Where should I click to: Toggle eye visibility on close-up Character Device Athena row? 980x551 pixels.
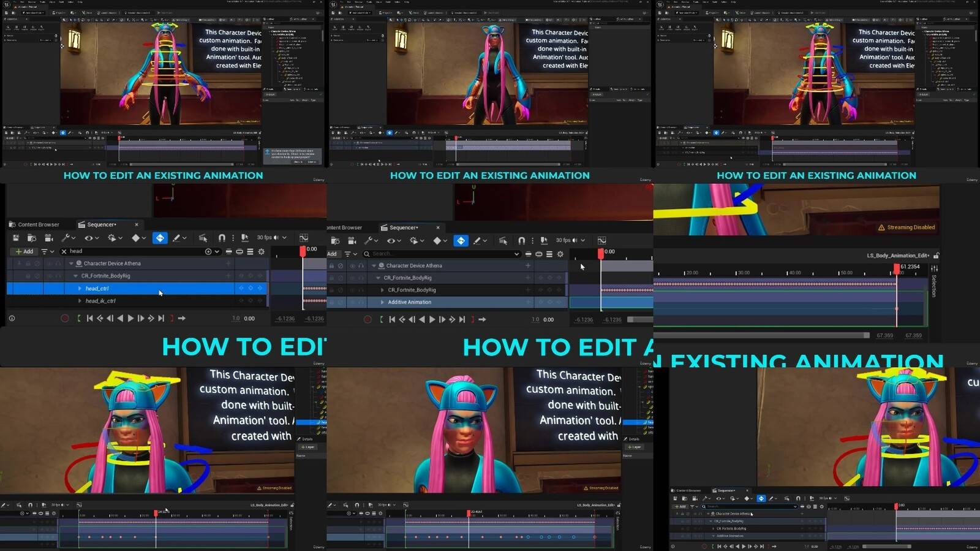click(x=352, y=266)
